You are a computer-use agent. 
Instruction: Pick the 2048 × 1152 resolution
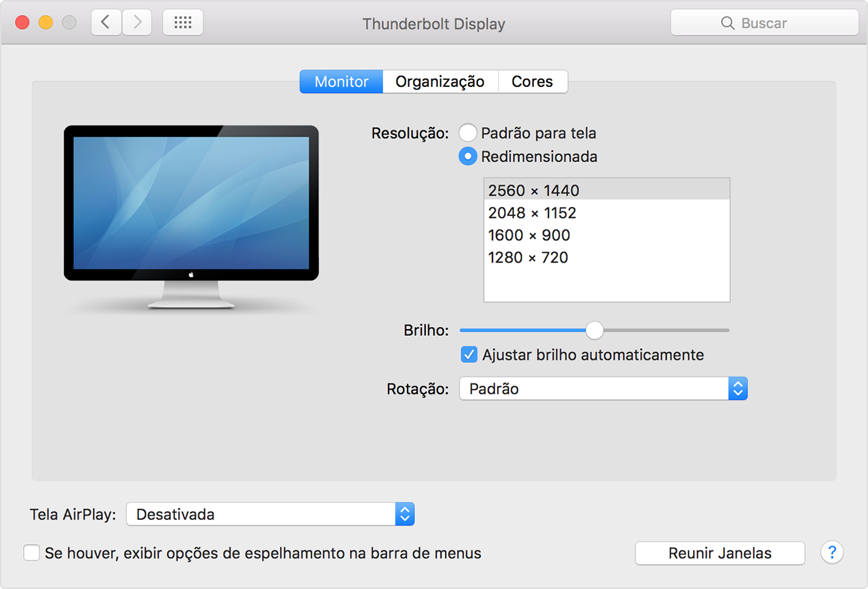607,212
